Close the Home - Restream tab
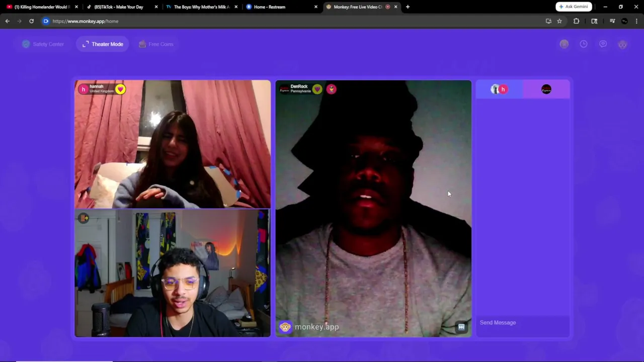 click(316, 7)
